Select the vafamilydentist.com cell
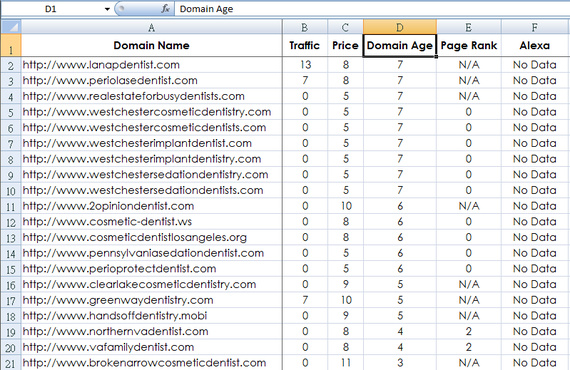 click(152, 347)
